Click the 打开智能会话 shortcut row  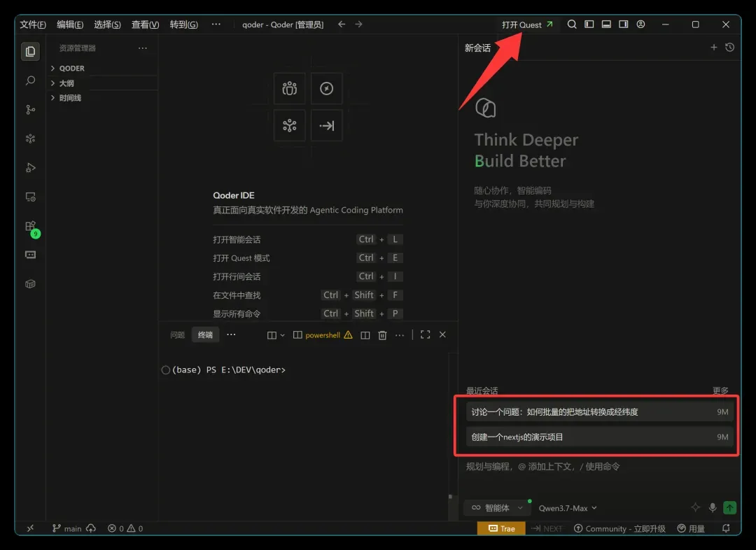click(x=308, y=239)
